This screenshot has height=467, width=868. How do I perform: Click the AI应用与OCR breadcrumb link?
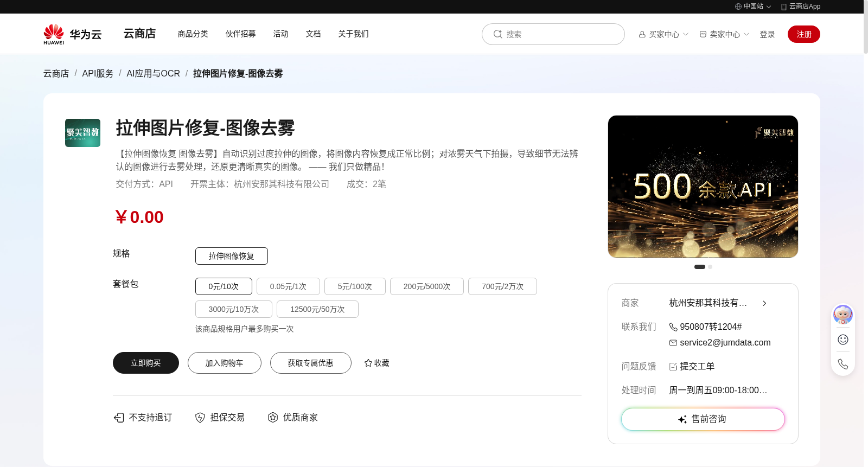pyautogui.click(x=153, y=73)
